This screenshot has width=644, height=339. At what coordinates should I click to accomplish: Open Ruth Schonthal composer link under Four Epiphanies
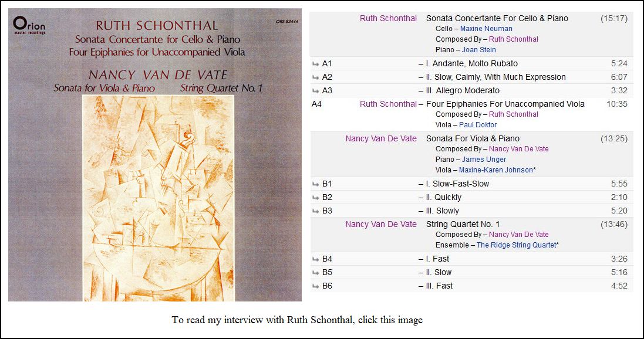click(x=514, y=114)
